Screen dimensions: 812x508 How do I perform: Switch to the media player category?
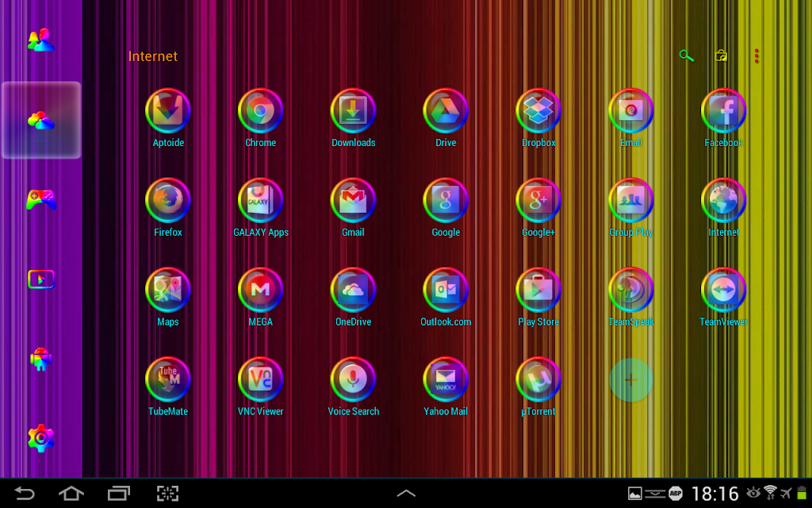(x=41, y=279)
